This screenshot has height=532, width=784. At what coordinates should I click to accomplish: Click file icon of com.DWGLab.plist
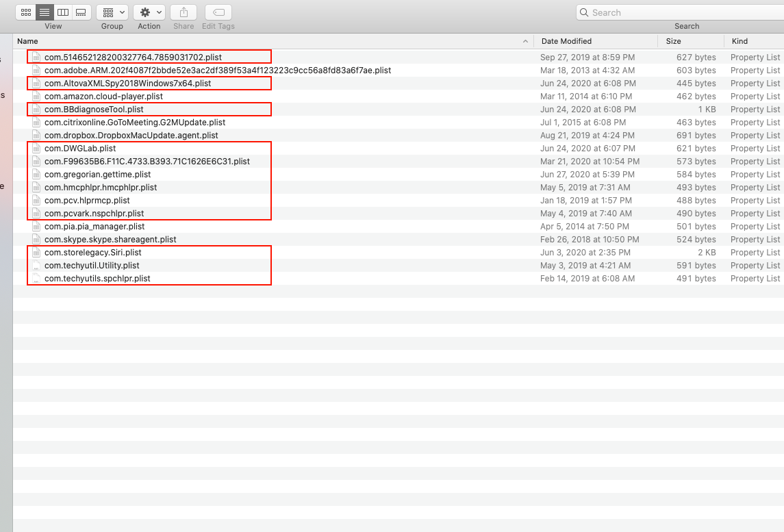[x=36, y=148]
